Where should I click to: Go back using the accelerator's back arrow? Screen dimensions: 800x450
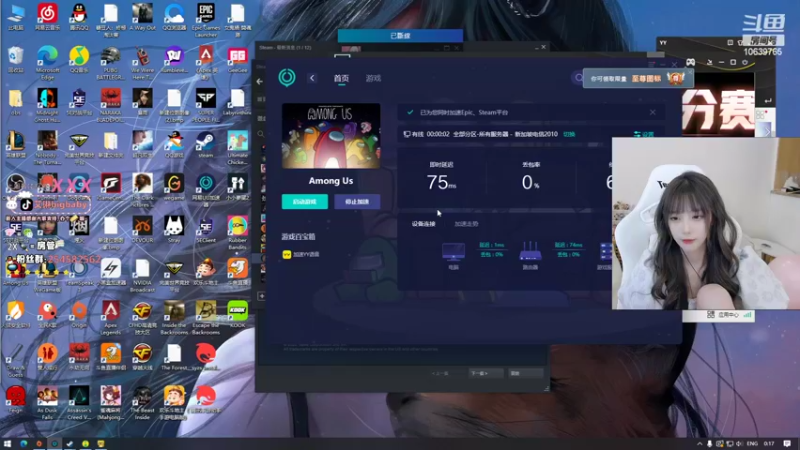(312, 78)
